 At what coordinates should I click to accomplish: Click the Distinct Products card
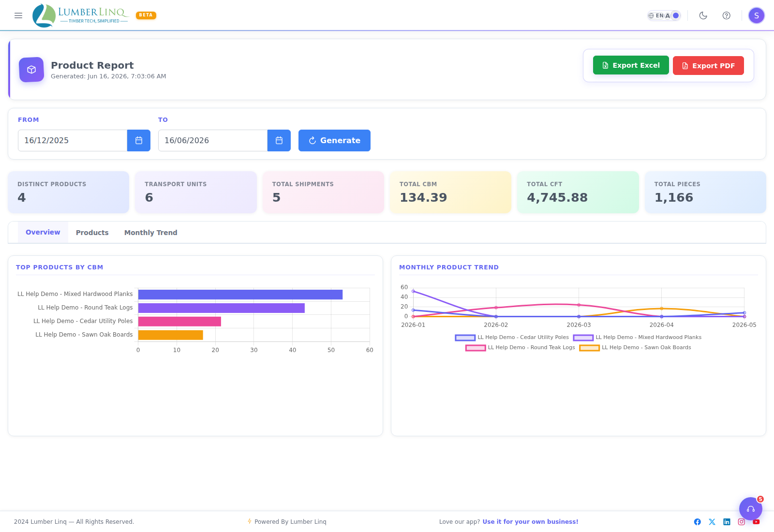coord(69,192)
